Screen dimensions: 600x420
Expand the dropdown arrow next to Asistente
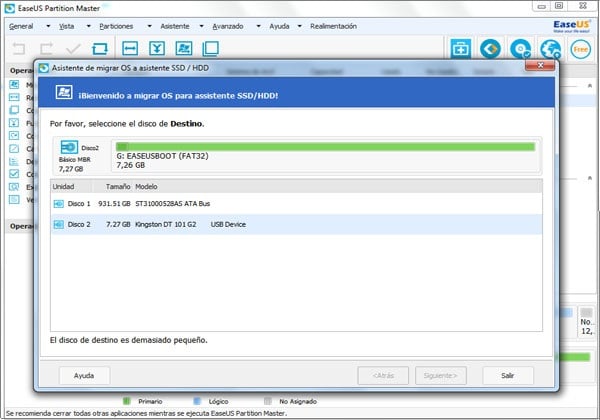pos(202,26)
